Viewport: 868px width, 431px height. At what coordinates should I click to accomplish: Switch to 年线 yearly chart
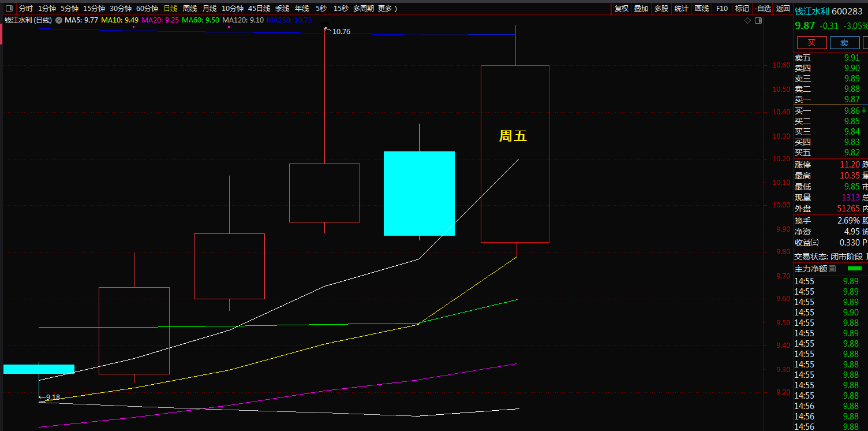coord(302,9)
